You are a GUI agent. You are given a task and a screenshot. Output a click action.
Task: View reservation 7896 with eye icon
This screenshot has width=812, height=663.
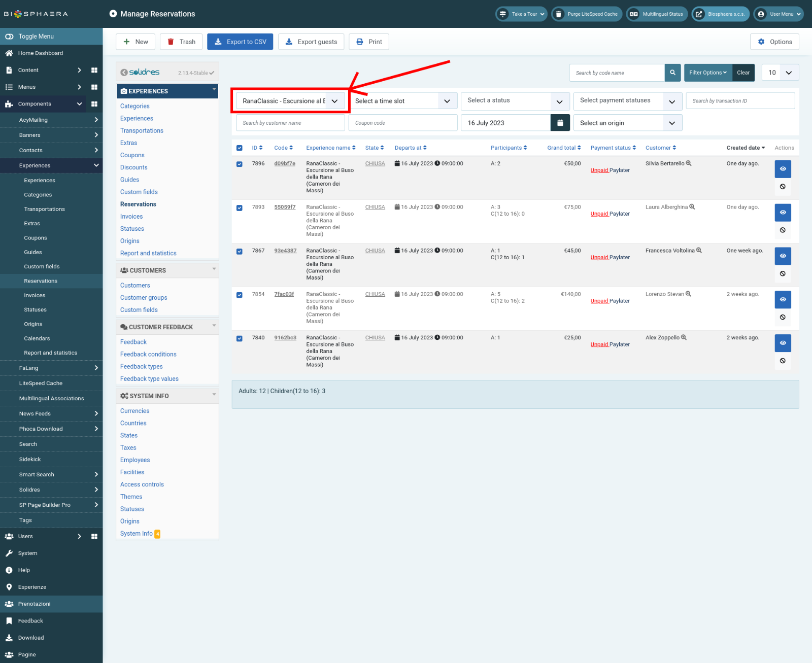(783, 169)
